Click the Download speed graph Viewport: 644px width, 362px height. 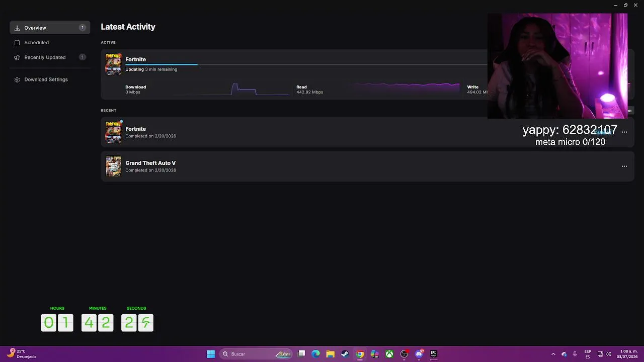231,89
